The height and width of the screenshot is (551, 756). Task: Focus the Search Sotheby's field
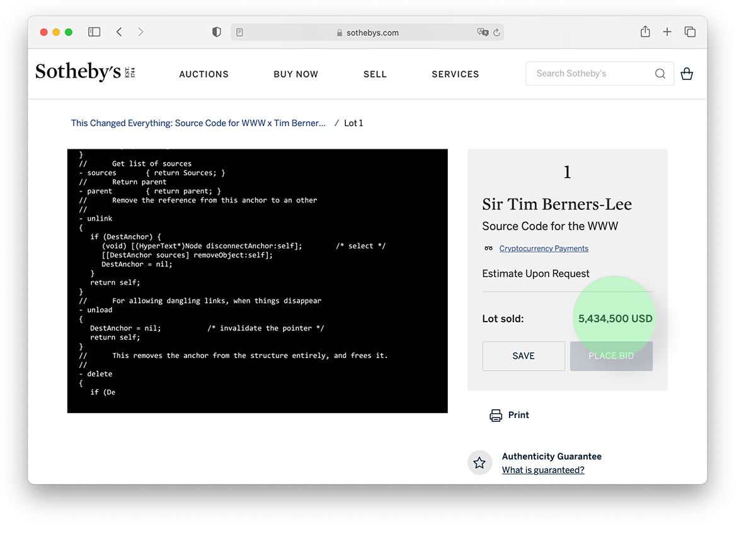[600, 74]
